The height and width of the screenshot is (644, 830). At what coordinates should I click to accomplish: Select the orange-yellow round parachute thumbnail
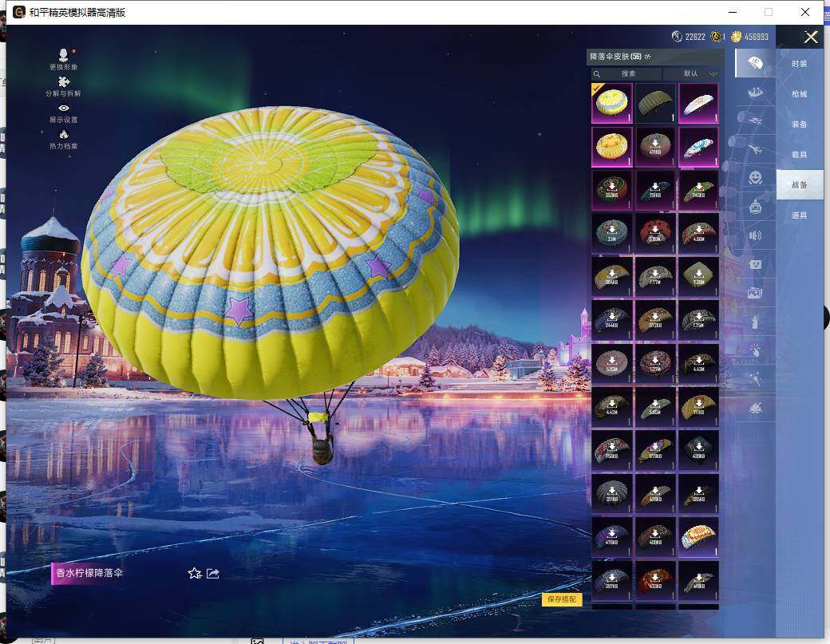(611, 147)
